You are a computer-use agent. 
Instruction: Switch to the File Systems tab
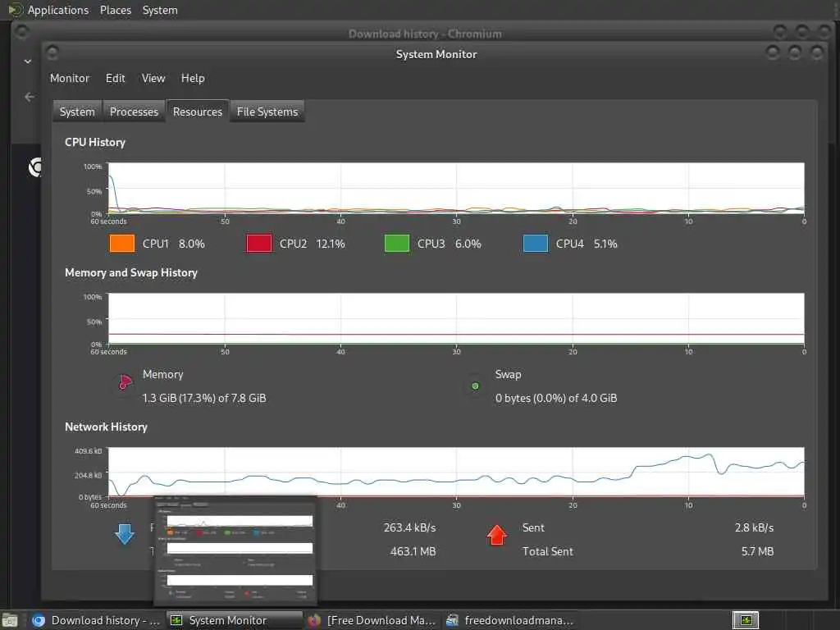(267, 112)
